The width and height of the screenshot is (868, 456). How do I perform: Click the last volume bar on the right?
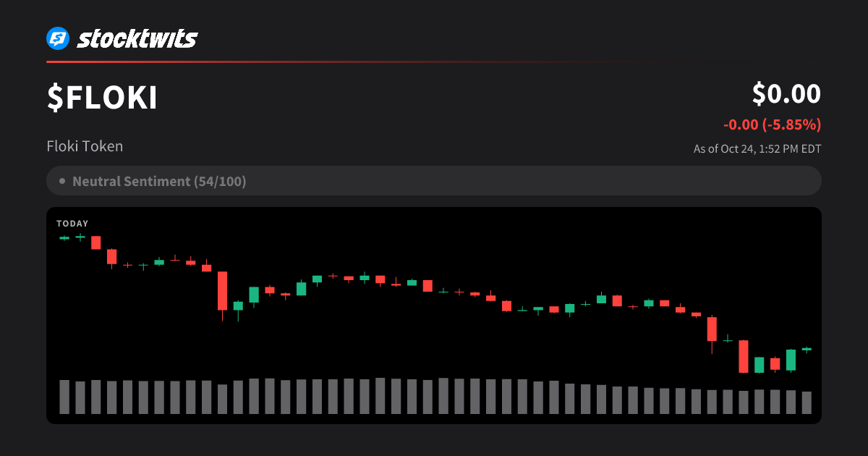807,402
